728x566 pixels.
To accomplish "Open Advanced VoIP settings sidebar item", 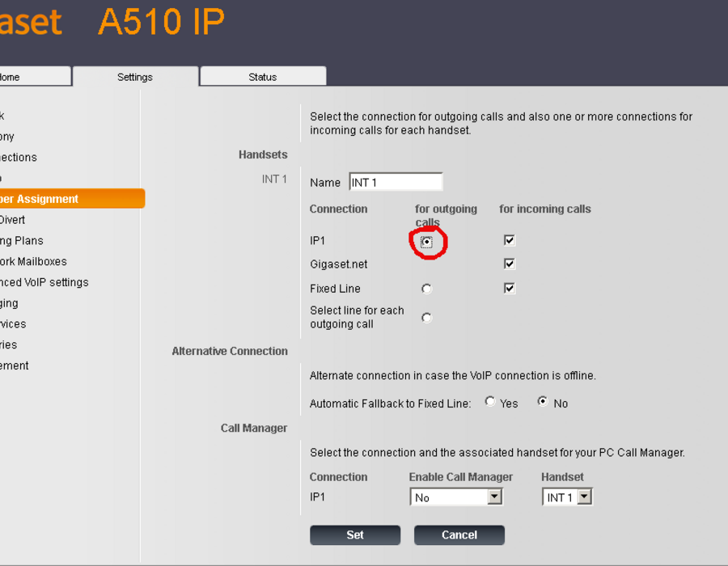I will [x=44, y=282].
